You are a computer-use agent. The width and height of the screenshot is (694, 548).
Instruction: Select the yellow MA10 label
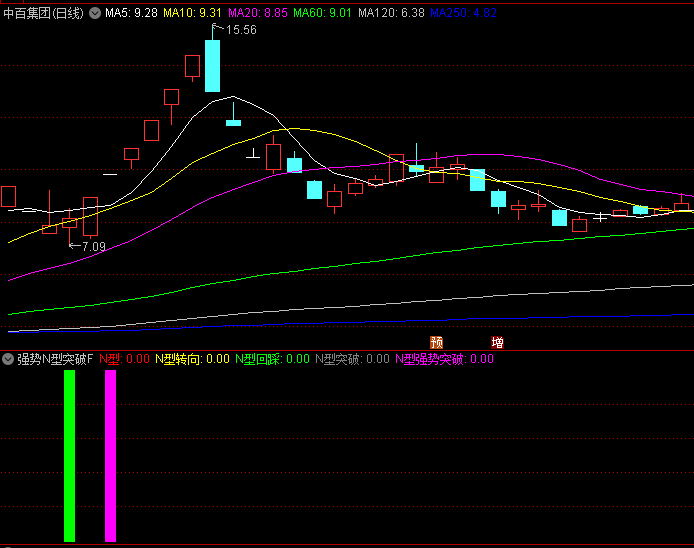pyautogui.click(x=193, y=14)
